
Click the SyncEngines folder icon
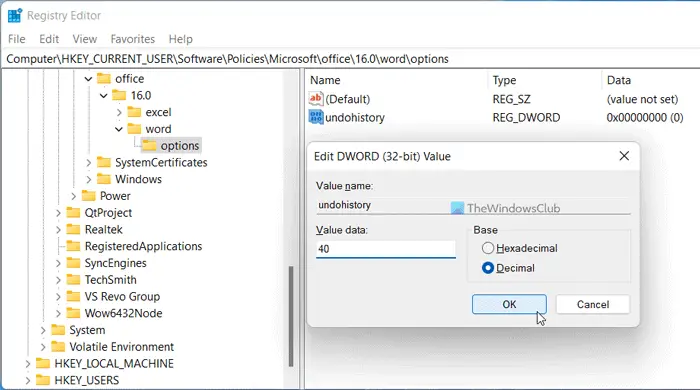73,263
